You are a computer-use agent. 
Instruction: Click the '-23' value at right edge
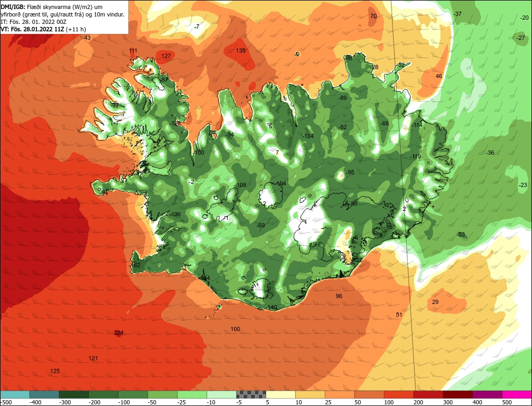[523, 185]
